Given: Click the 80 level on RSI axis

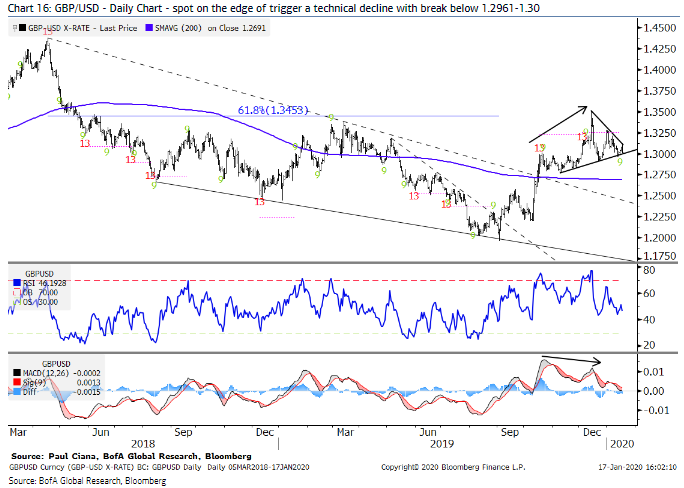Looking at the screenshot, I should tap(648, 270).
